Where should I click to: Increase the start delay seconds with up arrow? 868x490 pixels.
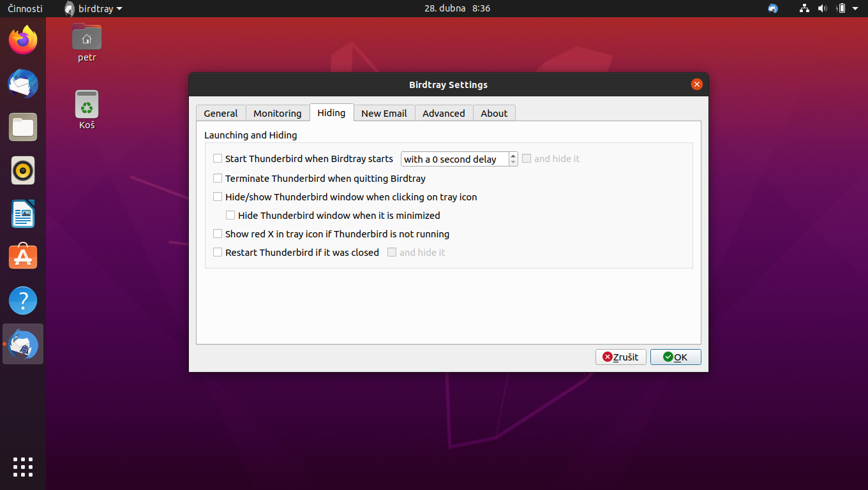(x=513, y=156)
